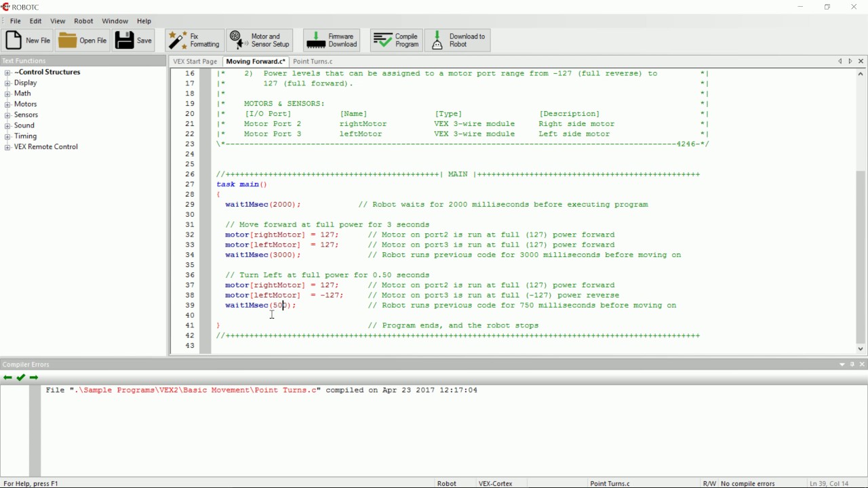The width and height of the screenshot is (868, 488).
Task: Switch to the Point Turns.c tab
Action: coord(313,62)
